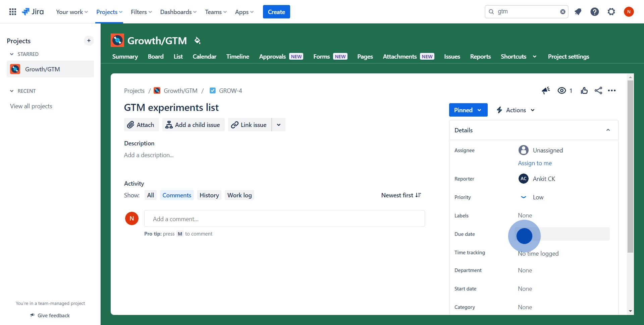The width and height of the screenshot is (644, 325).
Task: Open the app switcher grid icon
Action: point(13,12)
